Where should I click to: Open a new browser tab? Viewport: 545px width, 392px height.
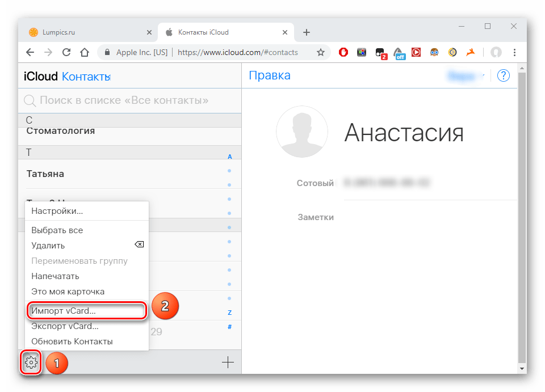click(x=307, y=32)
